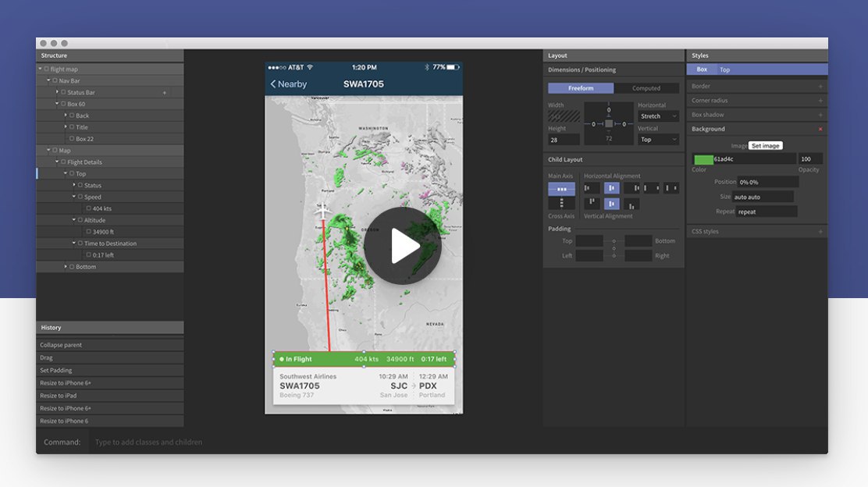
Task: Set axis to vertical column icon
Action: 561,203
